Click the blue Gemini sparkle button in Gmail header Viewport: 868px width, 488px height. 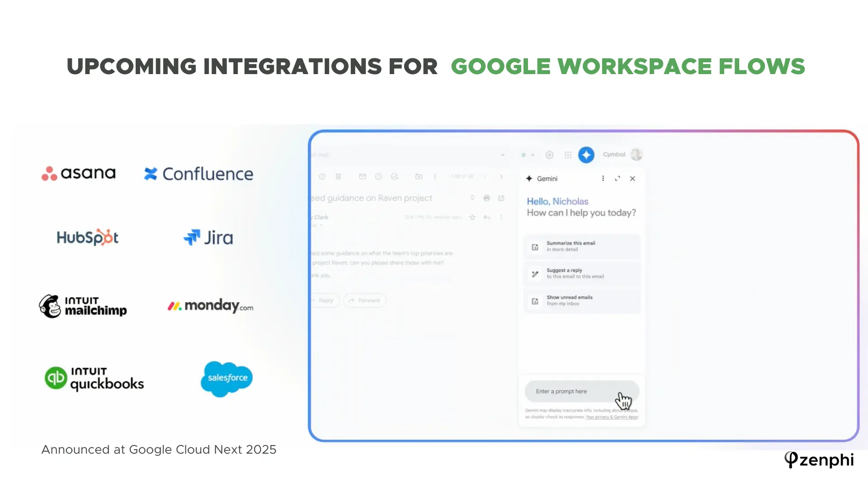pyautogui.click(x=586, y=155)
